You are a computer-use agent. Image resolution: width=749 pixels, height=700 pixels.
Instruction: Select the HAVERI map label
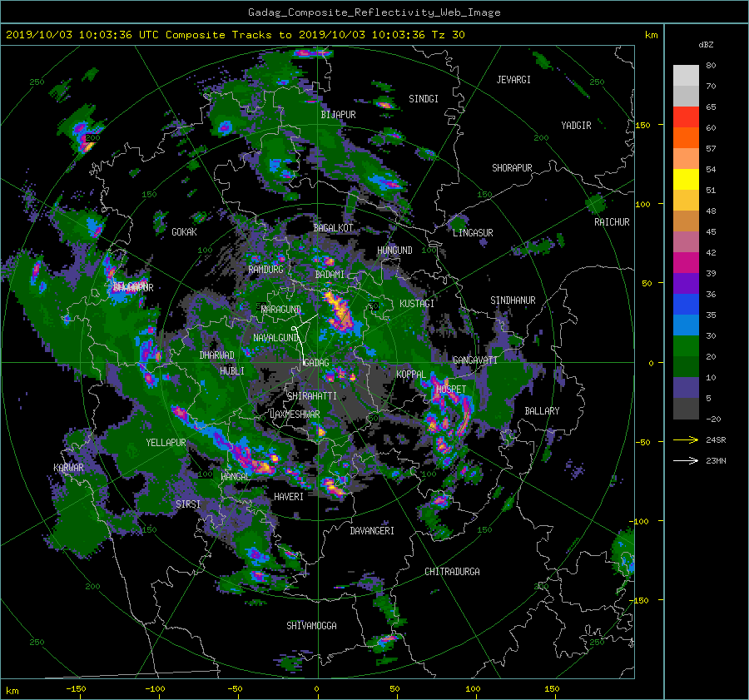289,497
